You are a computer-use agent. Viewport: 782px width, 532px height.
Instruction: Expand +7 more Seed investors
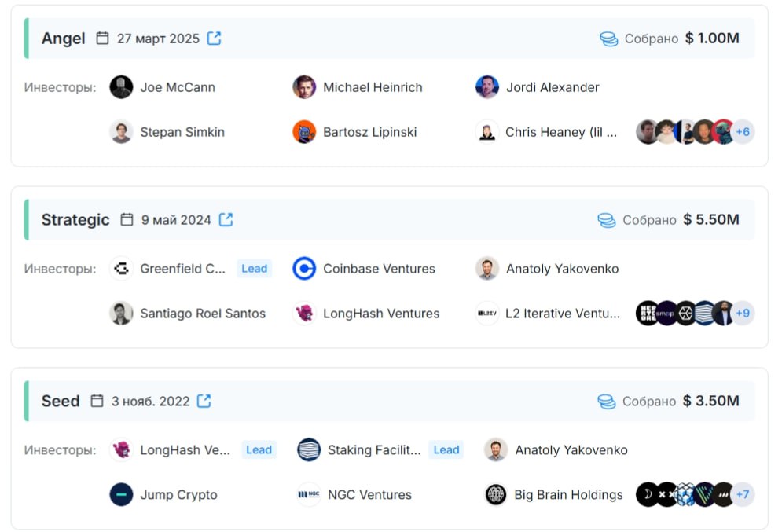pos(743,494)
